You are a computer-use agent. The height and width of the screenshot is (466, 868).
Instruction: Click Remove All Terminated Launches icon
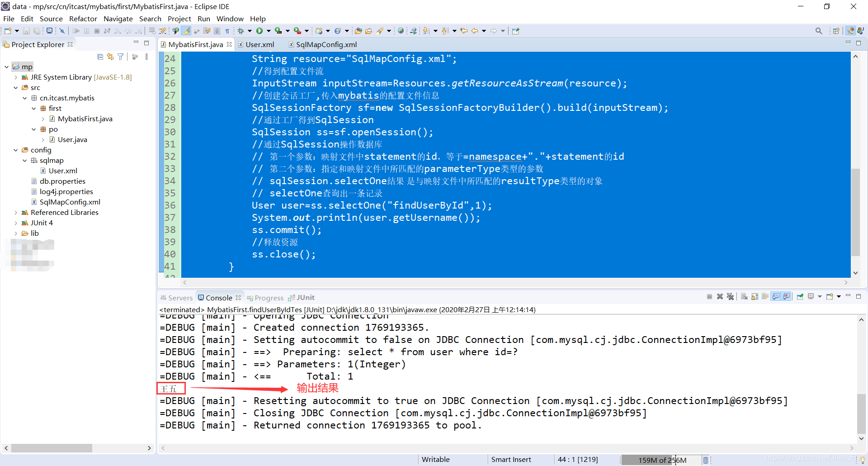730,297
